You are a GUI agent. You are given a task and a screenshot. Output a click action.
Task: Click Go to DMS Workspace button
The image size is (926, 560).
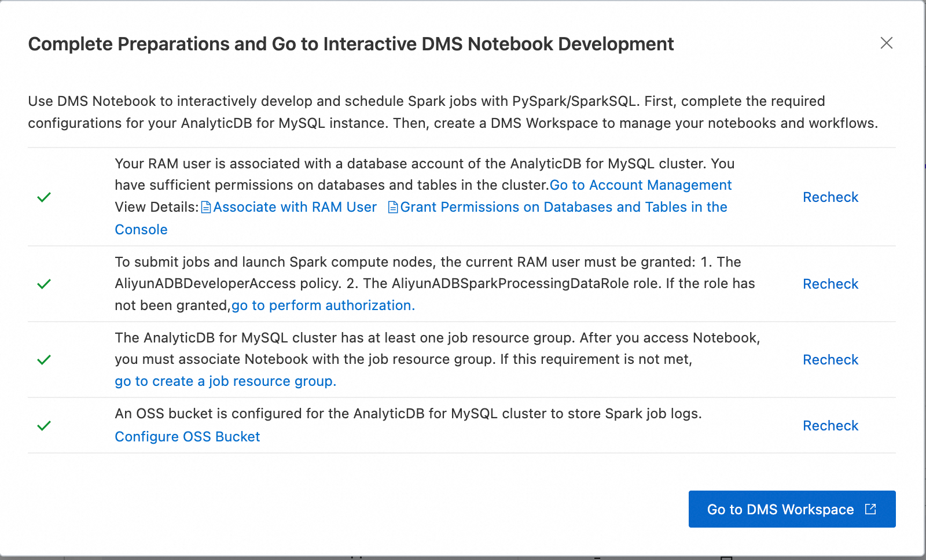(x=792, y=509)
